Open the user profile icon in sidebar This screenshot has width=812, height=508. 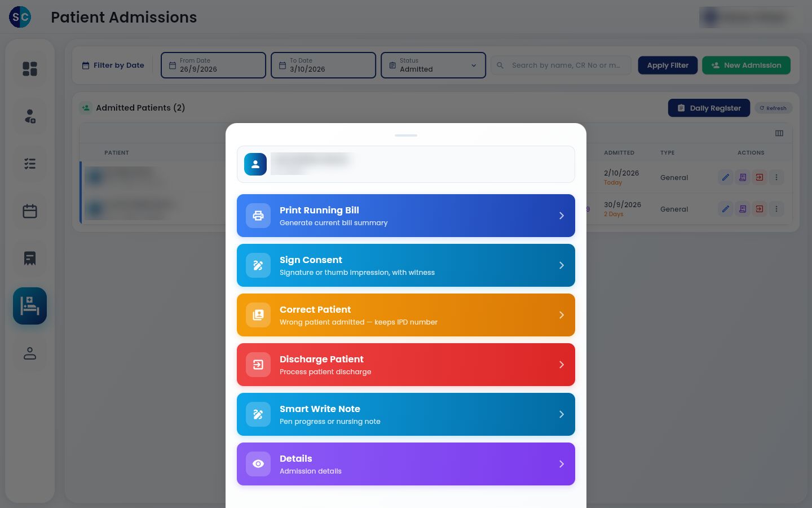pyautogui.click(x=30, y=353)
